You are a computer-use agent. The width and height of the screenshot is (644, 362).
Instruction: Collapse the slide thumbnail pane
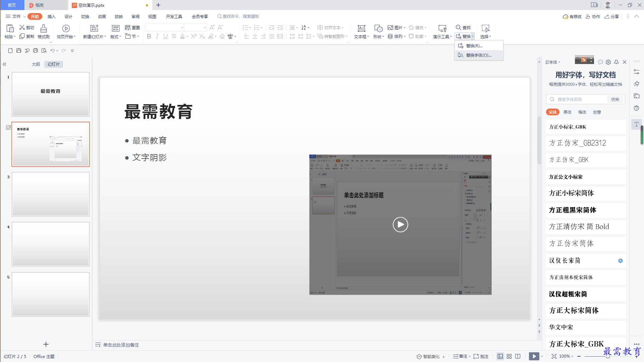click(4, 64)
